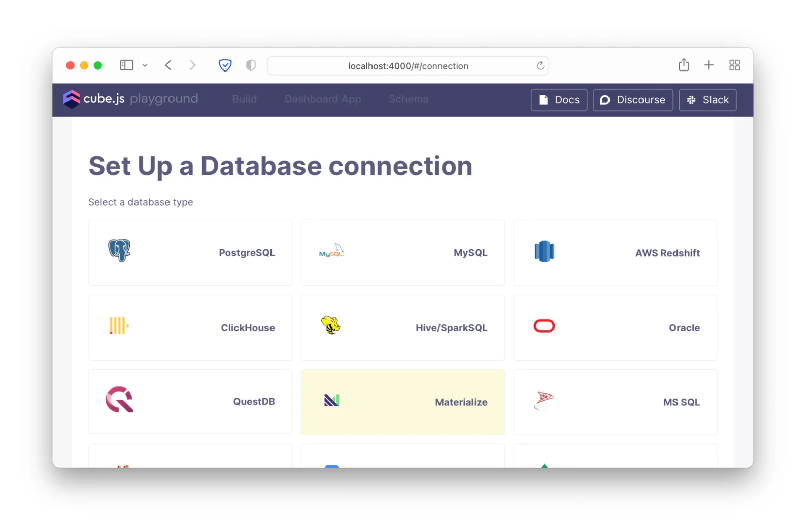
Task: Open the Schema tab
Action: coord(409,99)
